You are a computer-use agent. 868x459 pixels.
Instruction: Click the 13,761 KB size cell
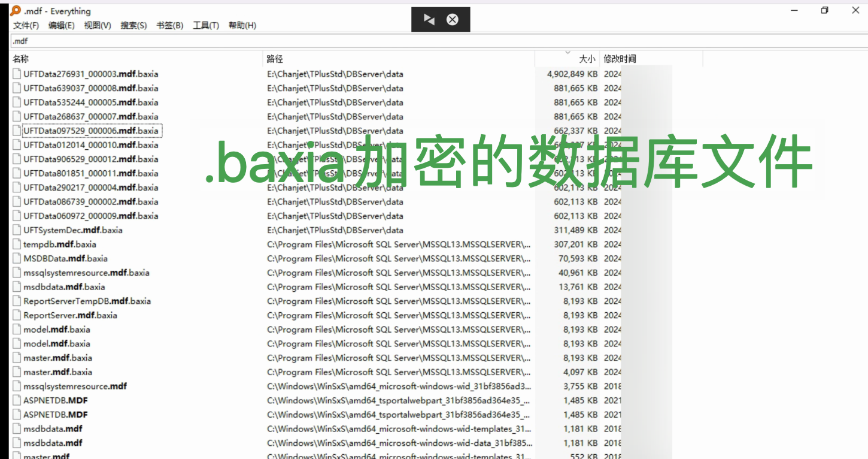tap(578, 287)
